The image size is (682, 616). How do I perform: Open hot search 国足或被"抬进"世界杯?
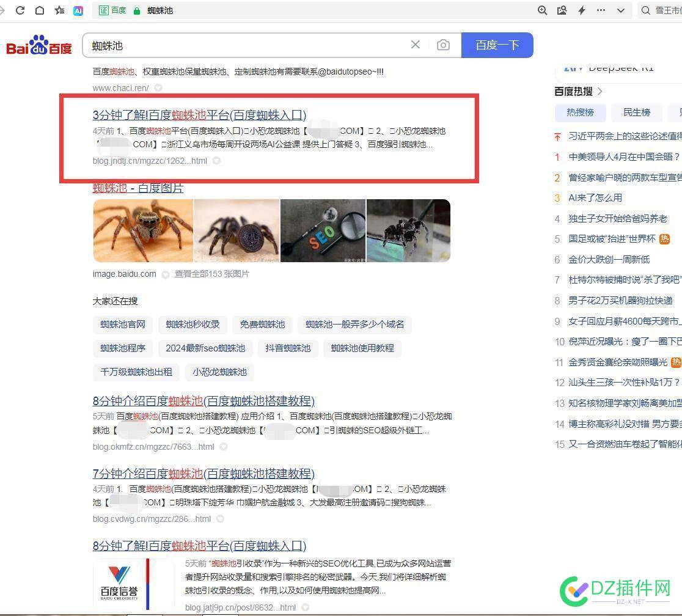coord(612,239)
